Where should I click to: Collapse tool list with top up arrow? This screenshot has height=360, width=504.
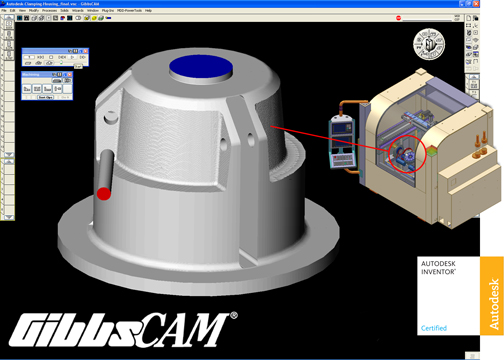coord(9,17)
